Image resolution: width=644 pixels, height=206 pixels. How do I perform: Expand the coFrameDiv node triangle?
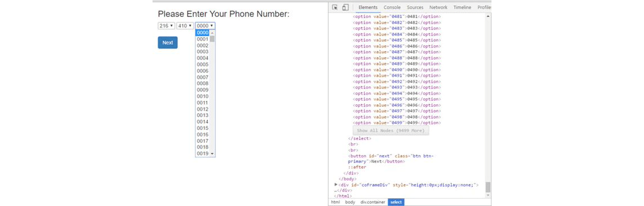tap(336, 185)
